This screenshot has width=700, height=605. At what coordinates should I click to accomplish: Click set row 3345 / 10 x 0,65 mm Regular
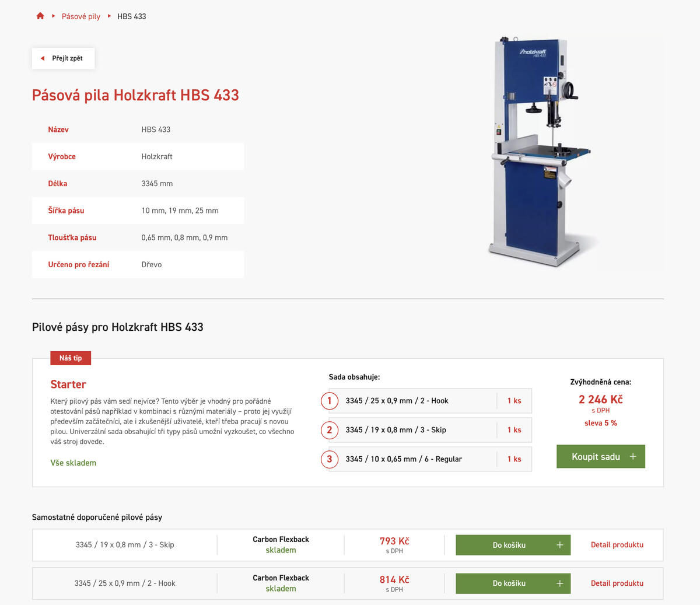tap(430, 459)
